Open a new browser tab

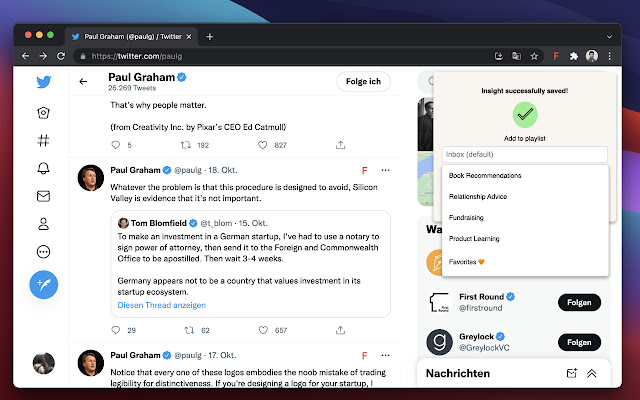(209, 37)
